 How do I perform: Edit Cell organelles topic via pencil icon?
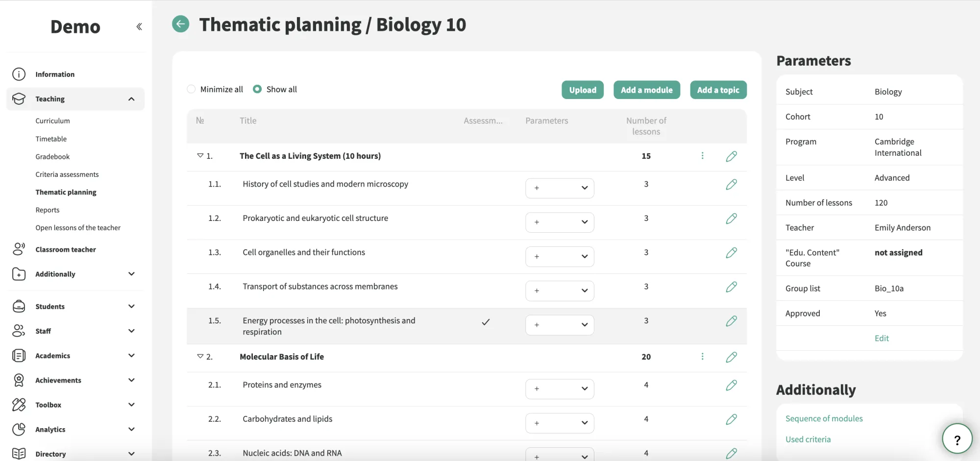(731, 253)
